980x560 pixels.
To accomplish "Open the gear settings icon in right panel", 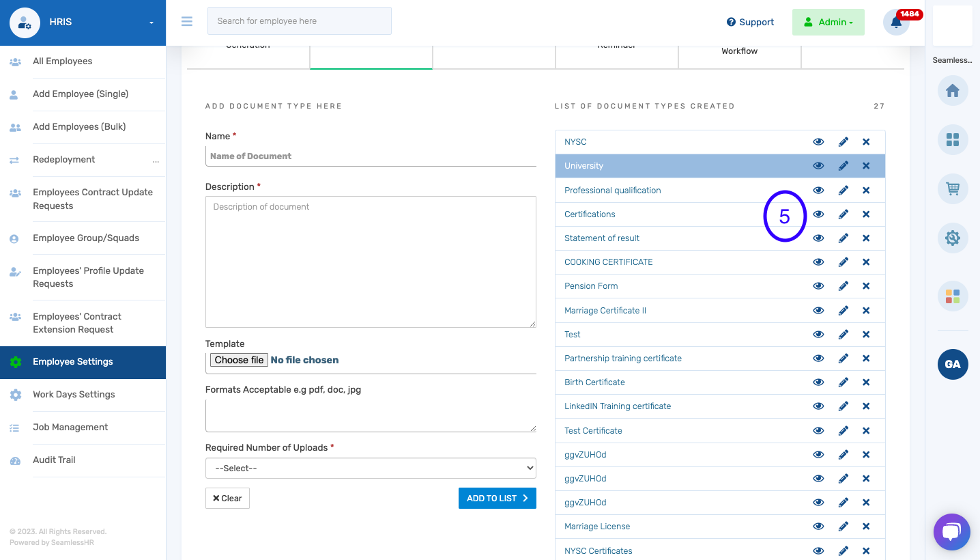I will [x=953, y=238].
